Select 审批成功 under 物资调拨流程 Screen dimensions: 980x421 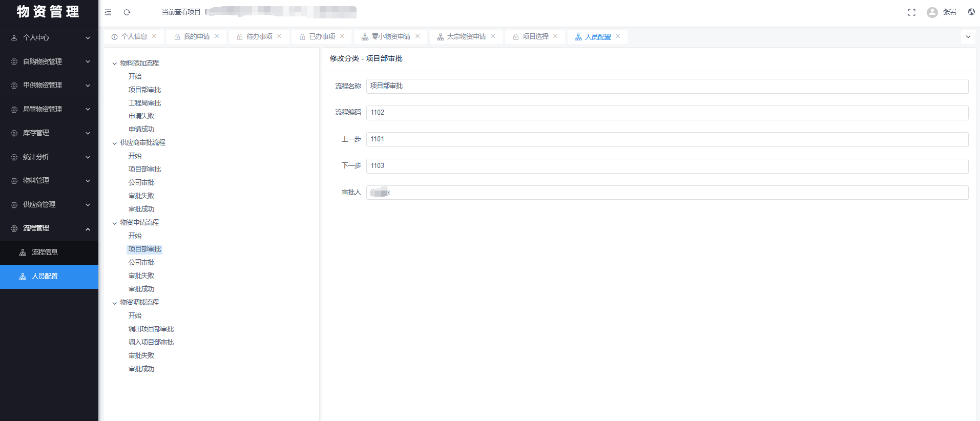pyautogui.click(x=141, y=369)
